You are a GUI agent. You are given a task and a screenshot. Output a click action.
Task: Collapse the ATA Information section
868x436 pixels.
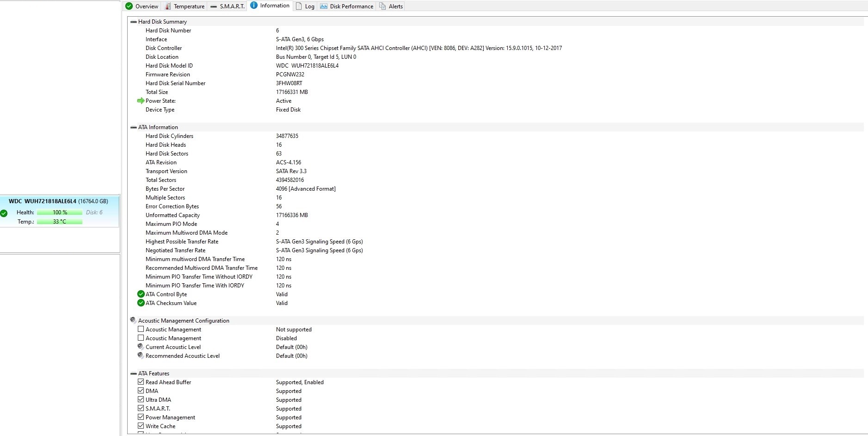134,127
